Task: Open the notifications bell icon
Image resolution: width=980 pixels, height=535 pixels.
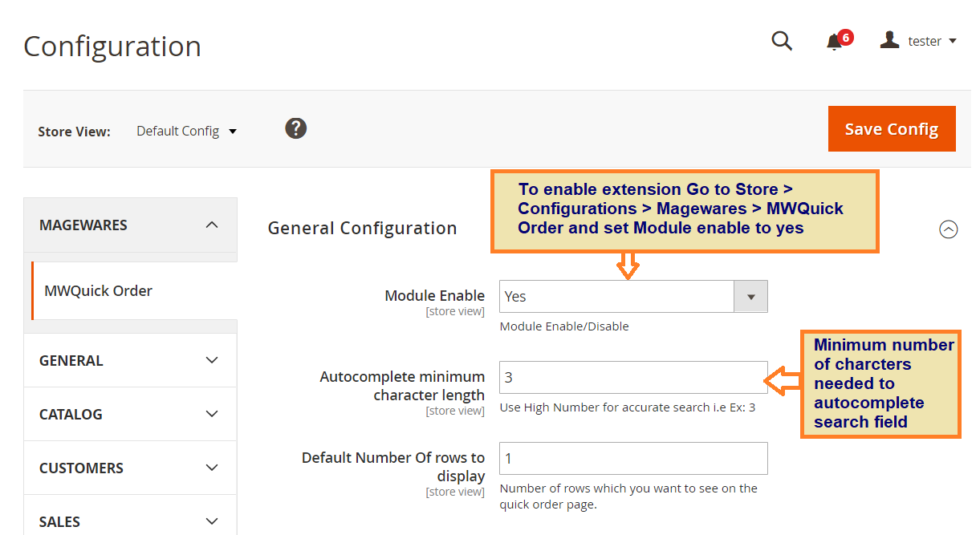Action: [834, 43]
